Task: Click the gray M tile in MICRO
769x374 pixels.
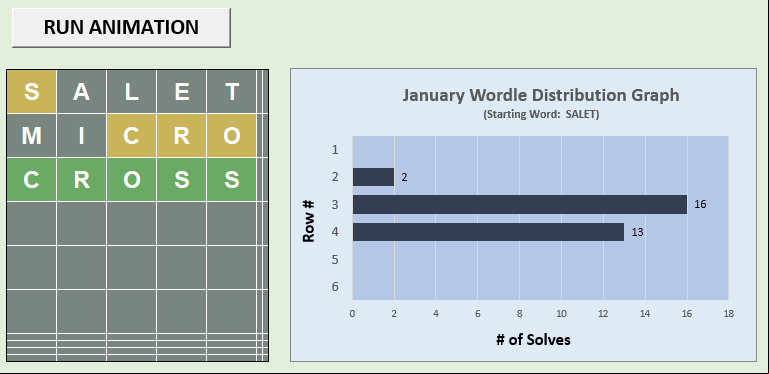Action: coord(31,136)
